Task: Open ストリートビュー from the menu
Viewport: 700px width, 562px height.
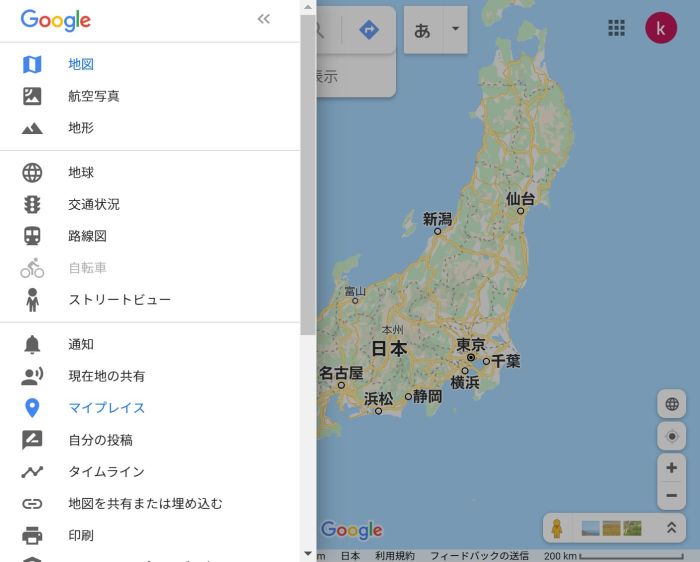Action: pos(119,300)
